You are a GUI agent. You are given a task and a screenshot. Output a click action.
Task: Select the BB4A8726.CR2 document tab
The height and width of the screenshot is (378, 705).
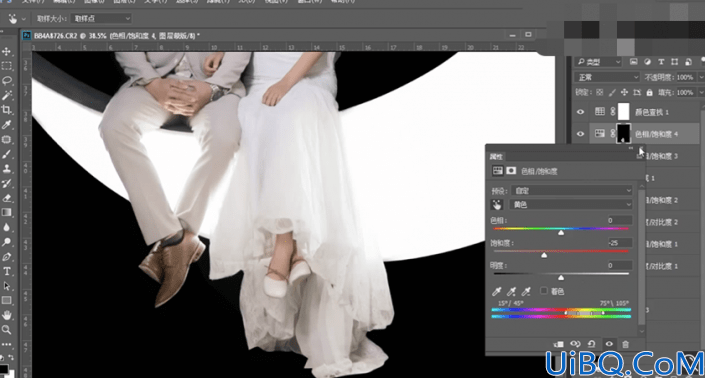117,36
